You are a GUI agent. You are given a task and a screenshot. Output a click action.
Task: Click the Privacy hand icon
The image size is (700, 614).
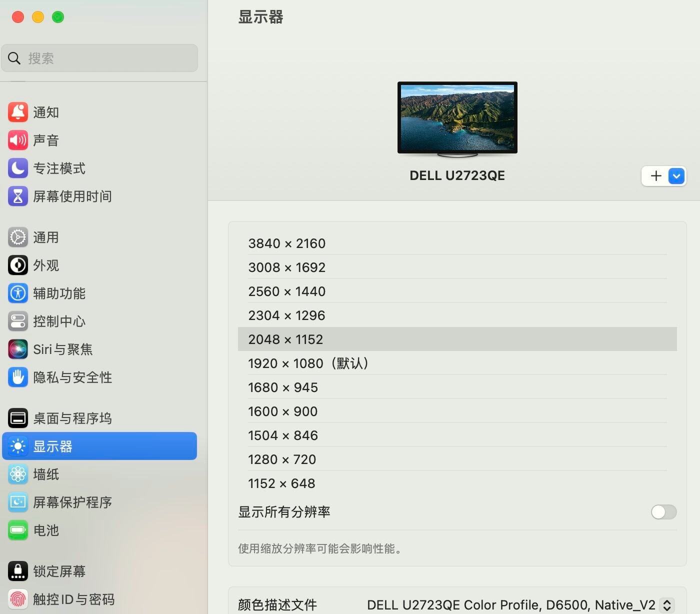point(18,377)
